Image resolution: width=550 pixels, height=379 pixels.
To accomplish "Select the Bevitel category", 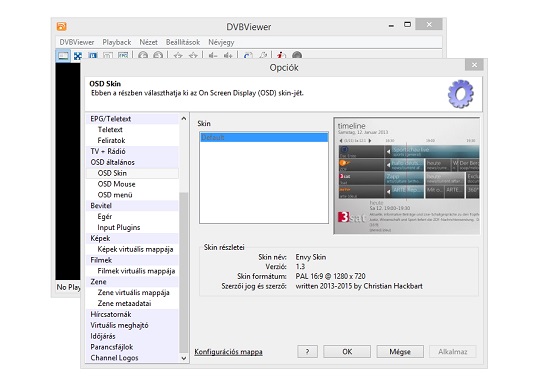I will pos(132,206).
